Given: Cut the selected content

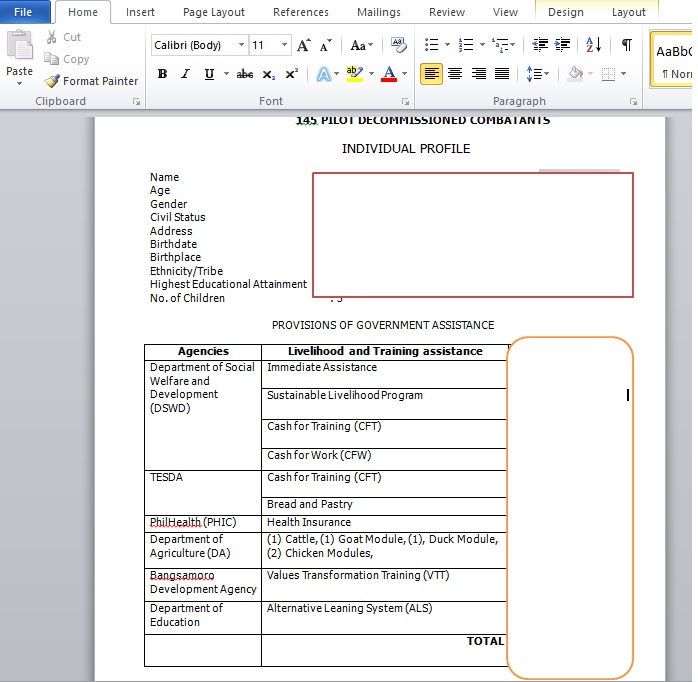Looking at the screenshot, I should point(63,37).
